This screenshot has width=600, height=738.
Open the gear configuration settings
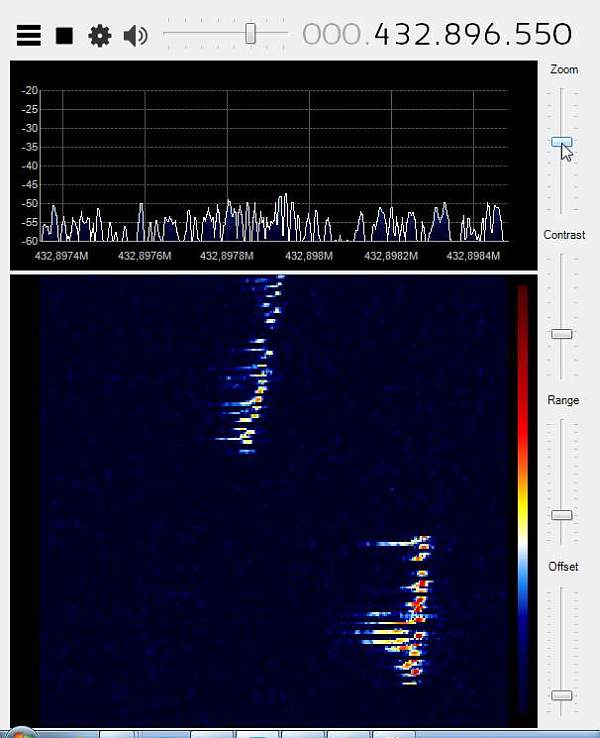coord(99,36)
